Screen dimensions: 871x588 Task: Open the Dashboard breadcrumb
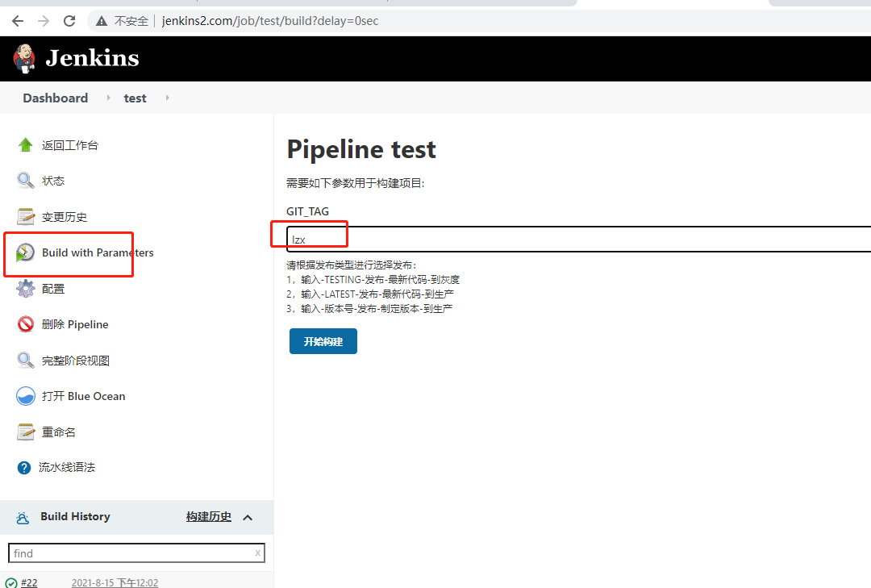(56, 98)
